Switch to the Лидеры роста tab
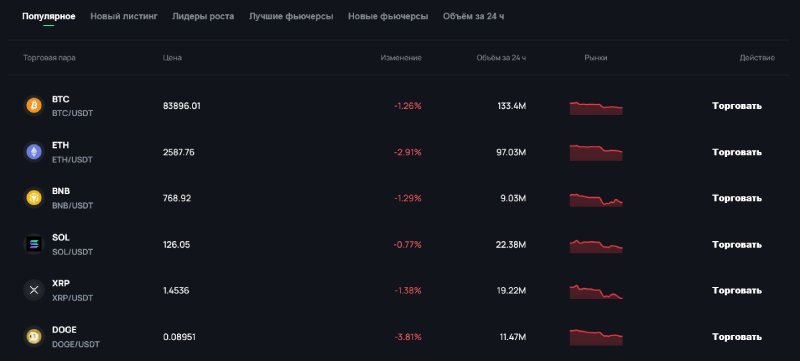Image resolution: width=800 pixels, height=361 pixels. click(x=203, y=16)
